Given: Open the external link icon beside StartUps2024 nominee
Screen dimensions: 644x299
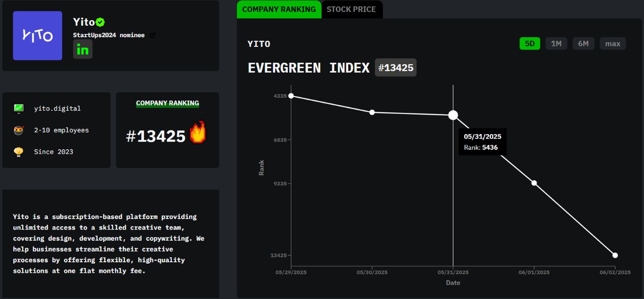Looking at the screenshot, I should point(153,35).
